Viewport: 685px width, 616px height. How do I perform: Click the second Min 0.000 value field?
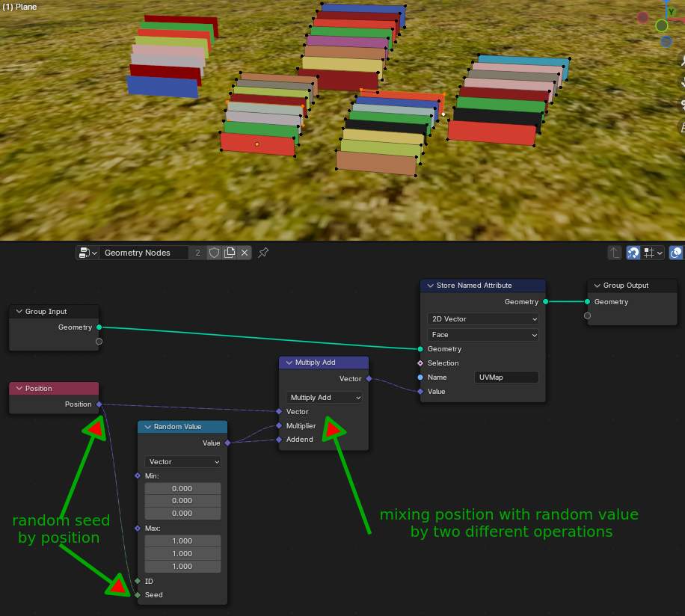pos(182,501)
